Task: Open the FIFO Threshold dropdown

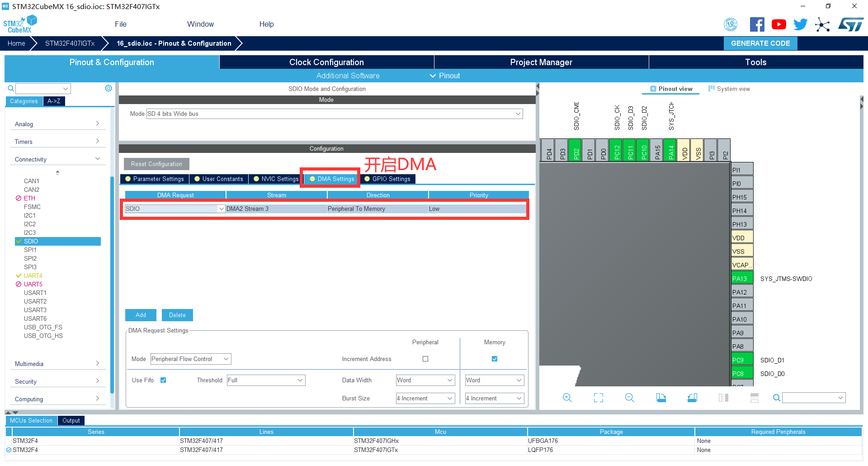Action: [x=266, y=380]
